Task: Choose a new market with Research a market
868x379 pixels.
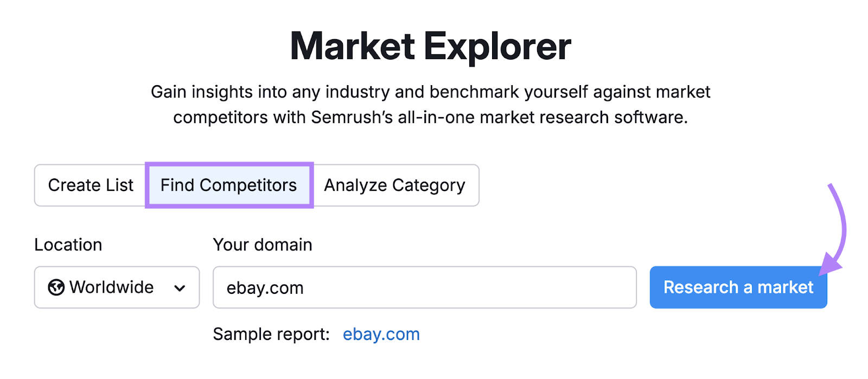Action: click(738, 287)
